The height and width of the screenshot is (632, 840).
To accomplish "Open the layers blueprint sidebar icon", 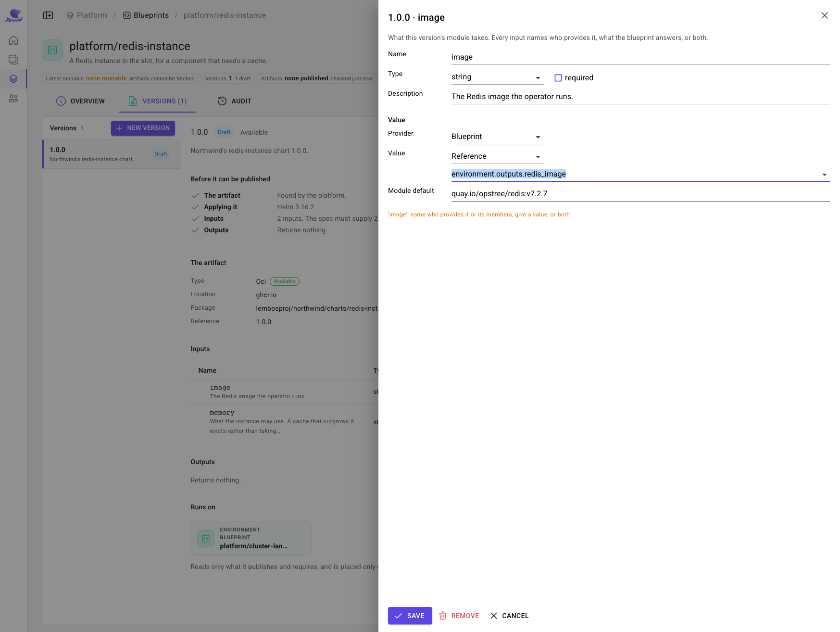I will click(13, 79).
